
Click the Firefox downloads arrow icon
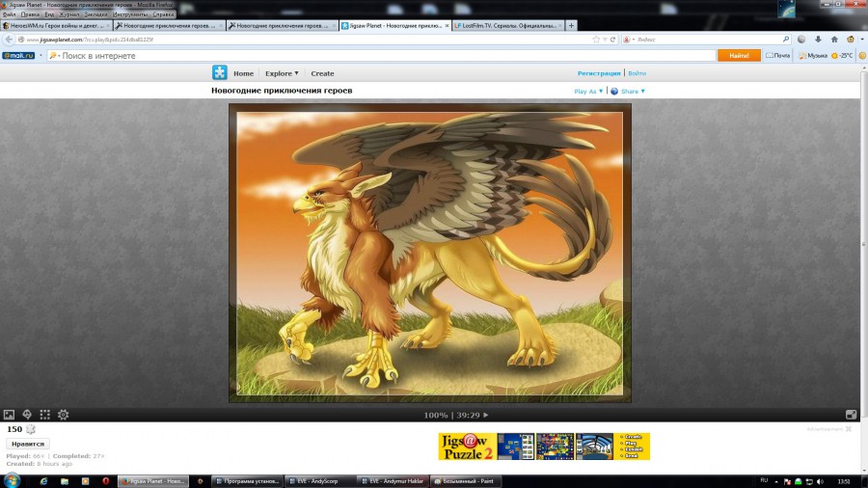click(x=818, y=40)
